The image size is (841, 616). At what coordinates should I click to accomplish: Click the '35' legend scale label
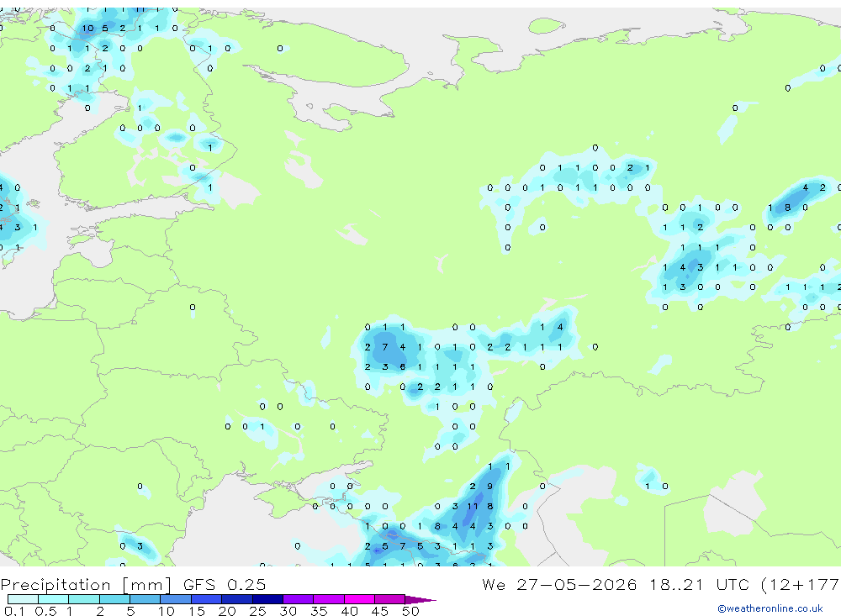pyautogui.click(x=319, y=611)
